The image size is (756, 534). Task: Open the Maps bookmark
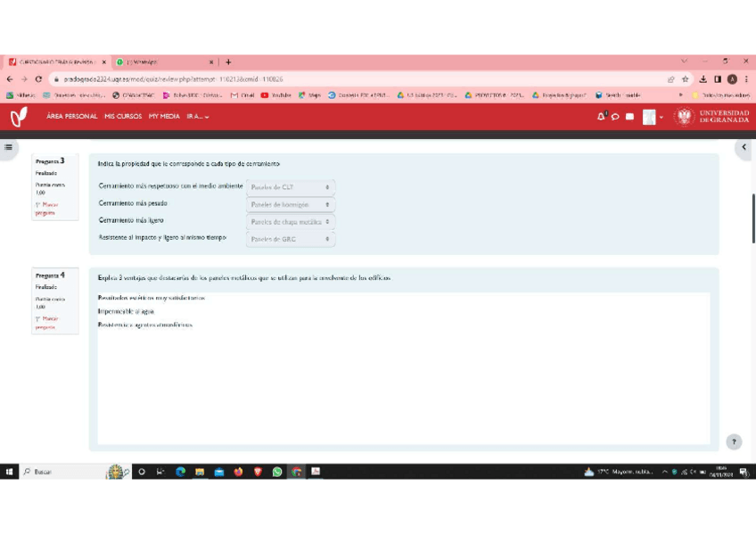coord(309,95)
